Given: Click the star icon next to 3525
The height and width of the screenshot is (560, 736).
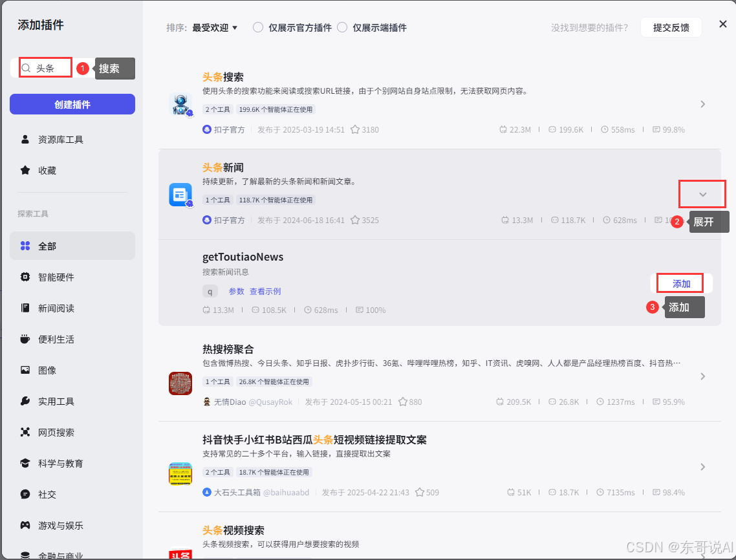Looking at the screenshot, I should (355, 220).
